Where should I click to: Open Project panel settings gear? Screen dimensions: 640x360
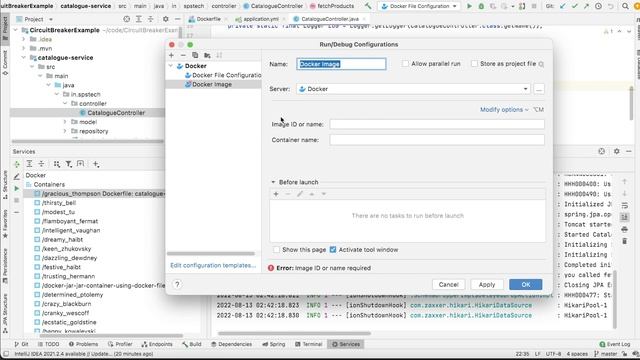[165, 19]
